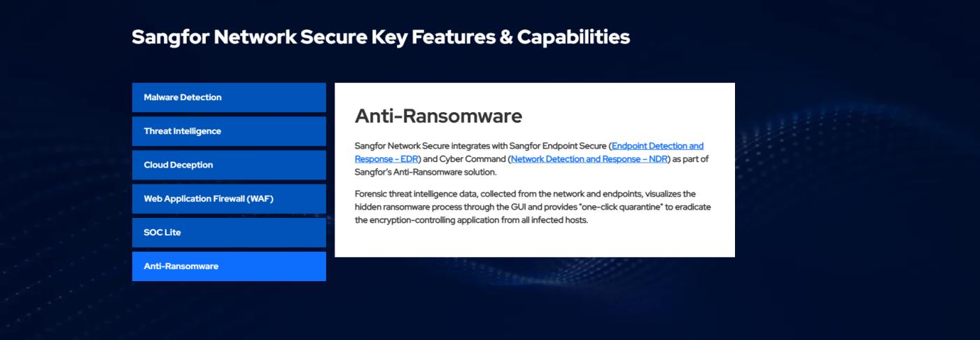Click the active Anti-Ransomware tab
Screen dimensions: 980x340
click(x=229, y=266)
